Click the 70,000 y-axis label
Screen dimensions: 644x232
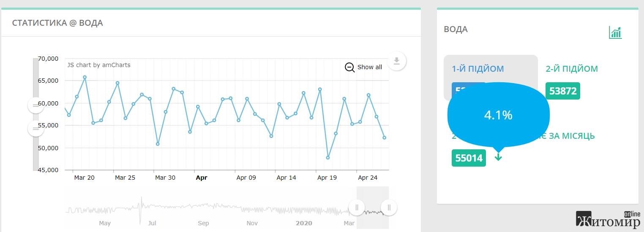(48, 59)
